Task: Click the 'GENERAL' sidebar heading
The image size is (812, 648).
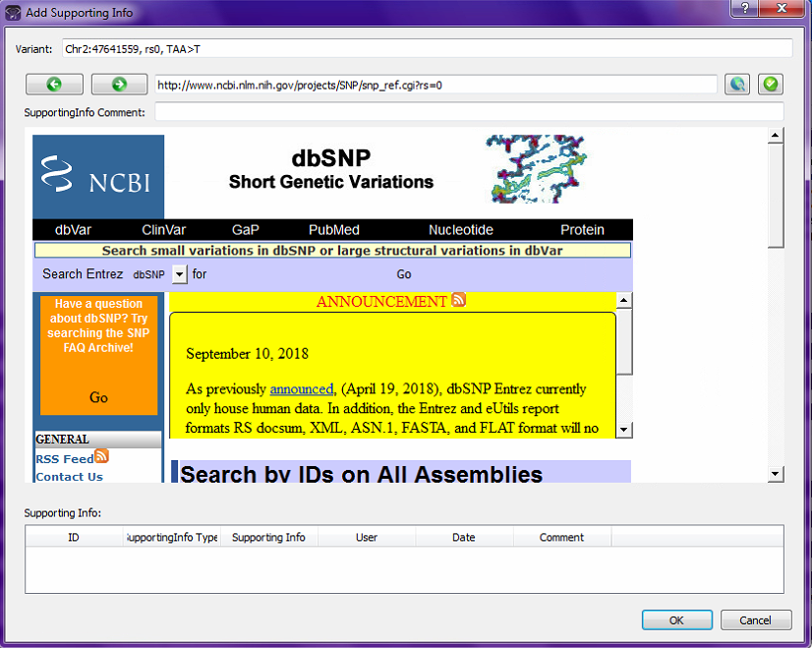Action: click(62, 440)
